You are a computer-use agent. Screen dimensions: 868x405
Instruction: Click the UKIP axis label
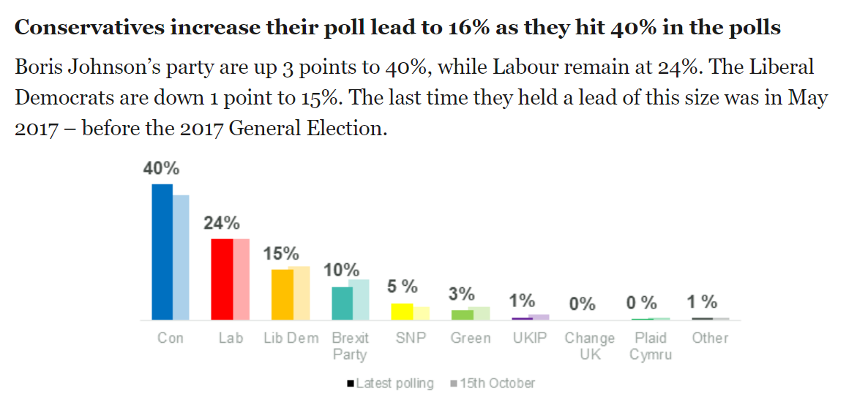(529, 338)
